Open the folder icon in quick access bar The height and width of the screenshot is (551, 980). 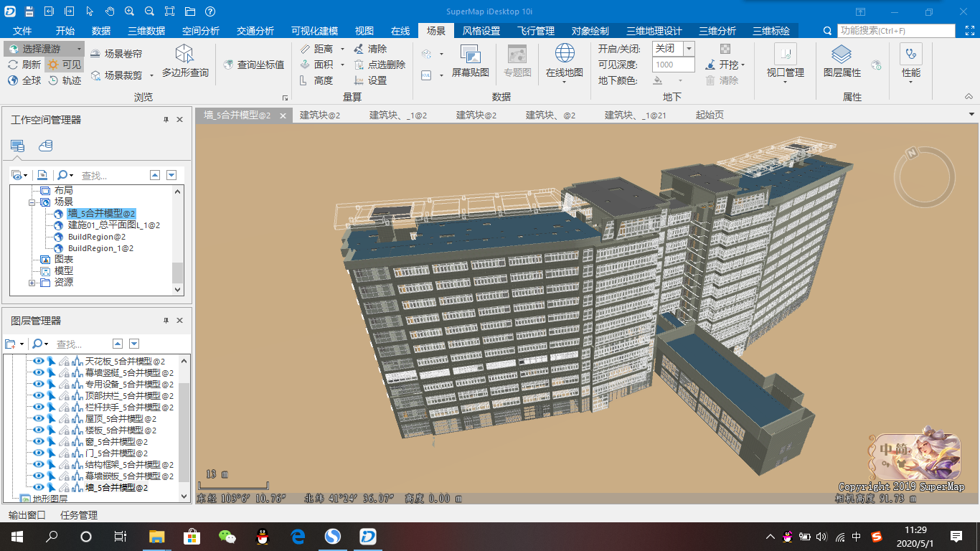point(189,11)
